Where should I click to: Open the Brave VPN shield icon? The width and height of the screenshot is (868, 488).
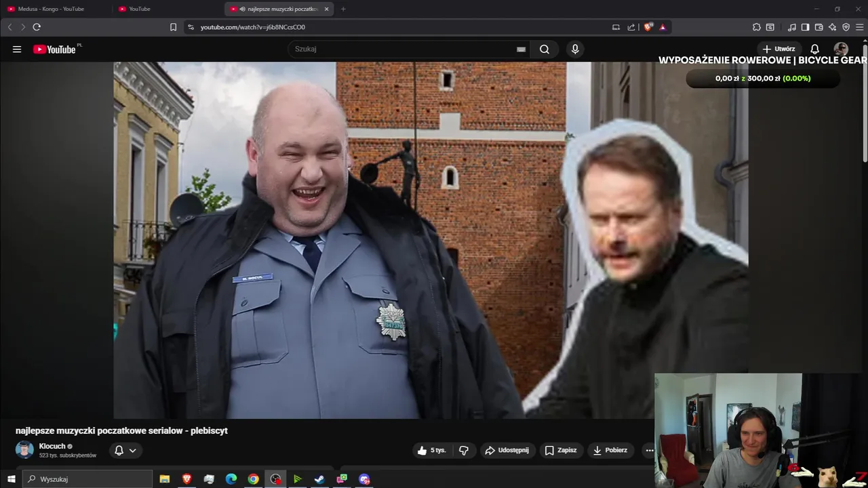846,27
